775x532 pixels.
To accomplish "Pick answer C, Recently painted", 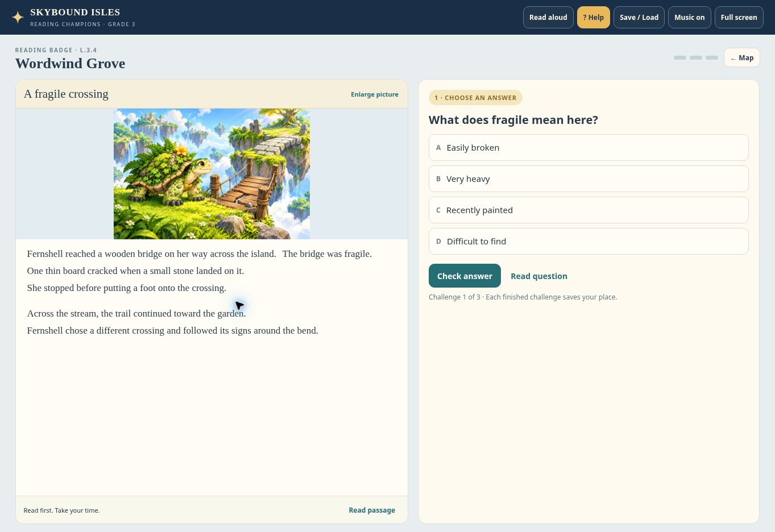I will 588,210.
